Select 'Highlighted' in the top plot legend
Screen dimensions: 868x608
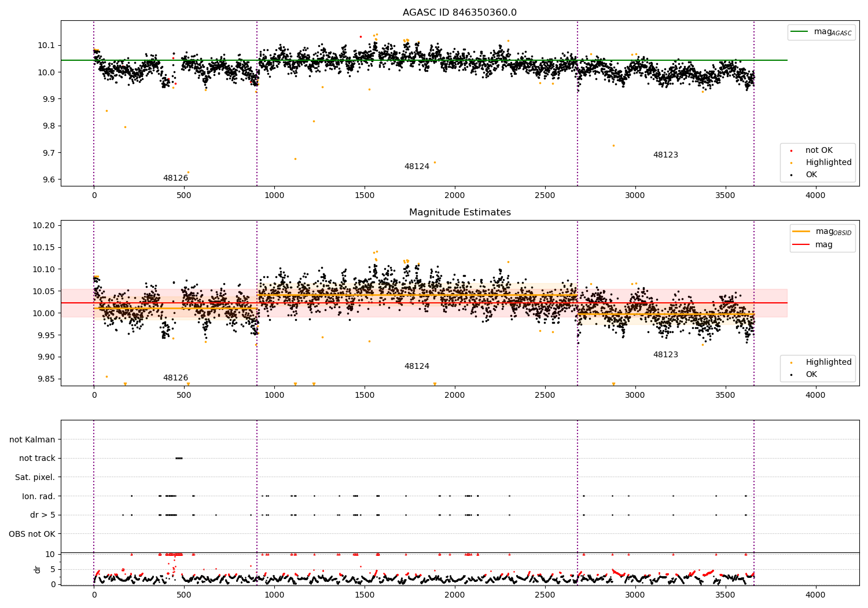coord(828,162)
